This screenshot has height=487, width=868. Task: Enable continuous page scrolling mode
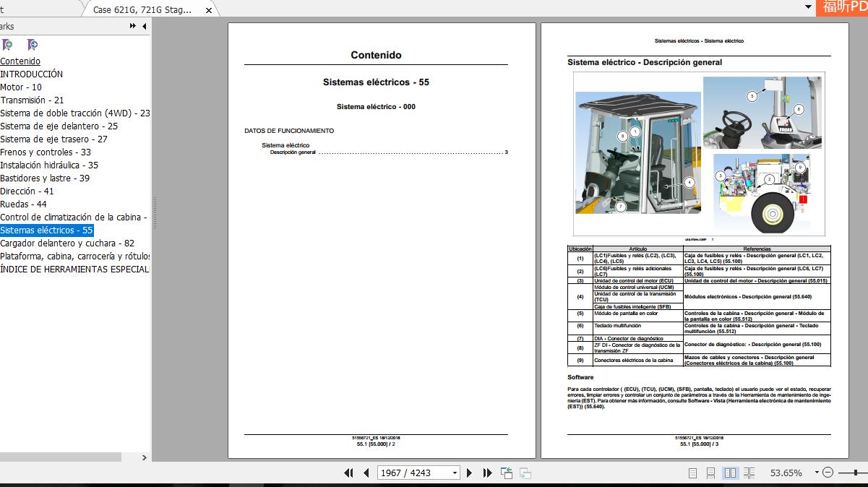711,473
